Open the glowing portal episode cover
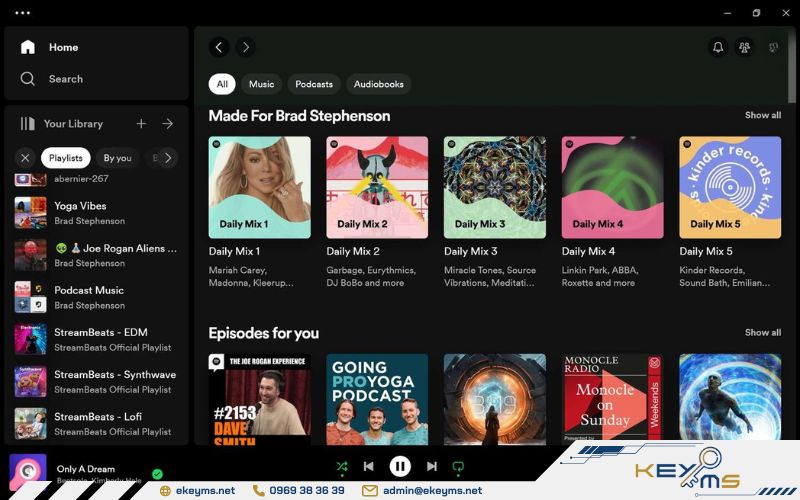This screenshot has width=800, height=500. 494,399
